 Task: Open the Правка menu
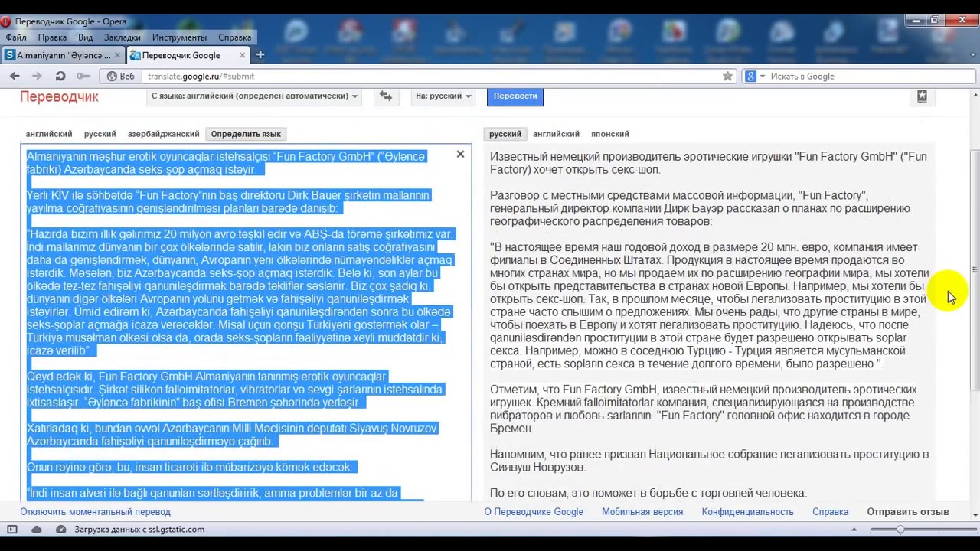tap(52, 37)
